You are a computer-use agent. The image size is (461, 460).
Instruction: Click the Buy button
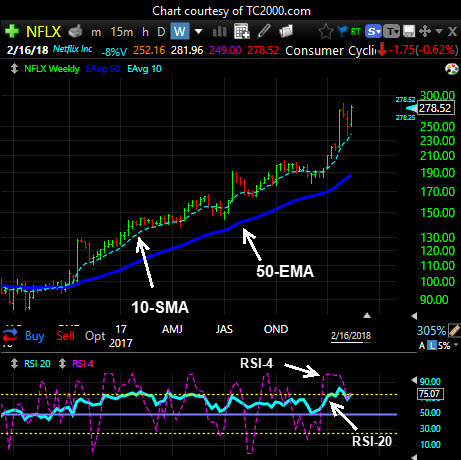click(35, 336)
